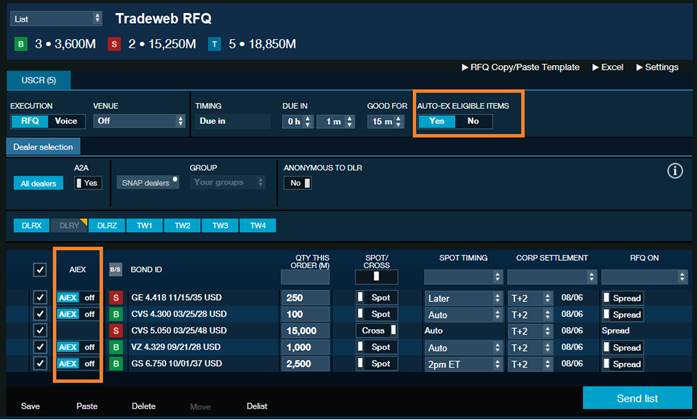697x420 pixels.
Task: Click the blue T total summary badge
Action: click(x=214, y=44)
